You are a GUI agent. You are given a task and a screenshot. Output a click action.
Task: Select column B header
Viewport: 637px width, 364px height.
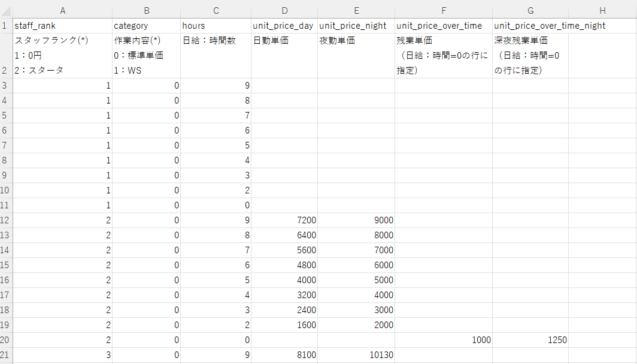[x=146, y=11]
